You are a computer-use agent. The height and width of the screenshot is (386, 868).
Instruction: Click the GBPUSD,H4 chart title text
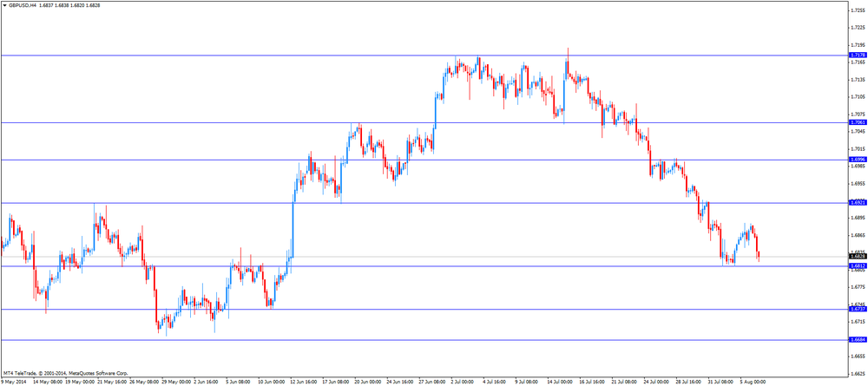23,4
